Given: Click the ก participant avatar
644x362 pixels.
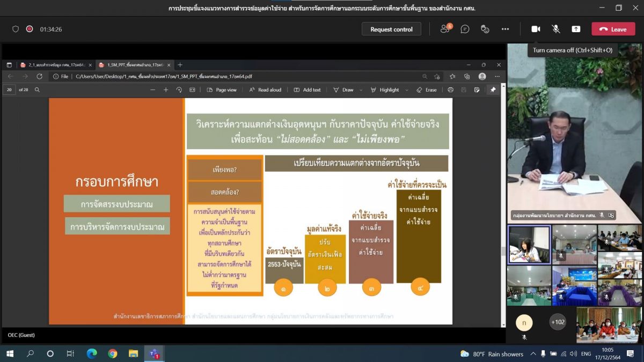Looking at the screenshot, I should tap(524, 322).
